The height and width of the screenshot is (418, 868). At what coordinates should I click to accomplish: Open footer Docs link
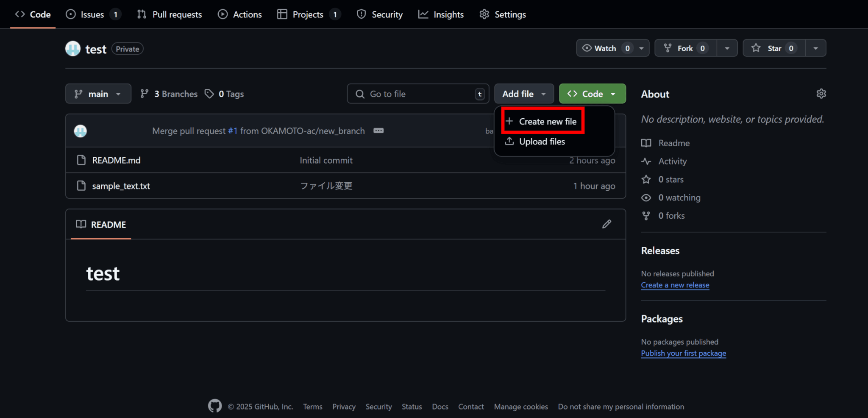(x=440, y=407)
